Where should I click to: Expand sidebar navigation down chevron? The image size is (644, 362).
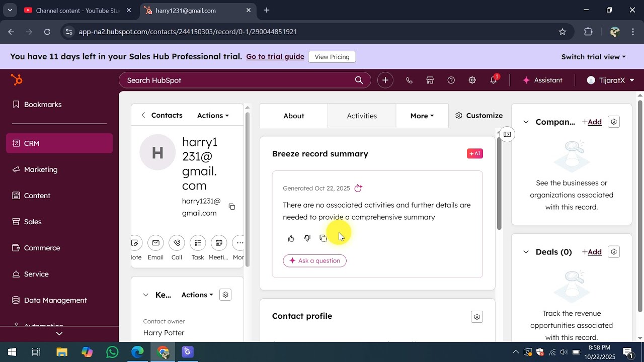tap(59, 333)
